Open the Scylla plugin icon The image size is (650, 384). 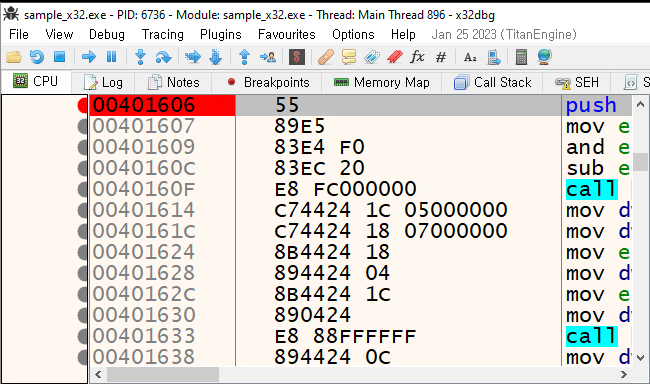(x=297, y=57)
